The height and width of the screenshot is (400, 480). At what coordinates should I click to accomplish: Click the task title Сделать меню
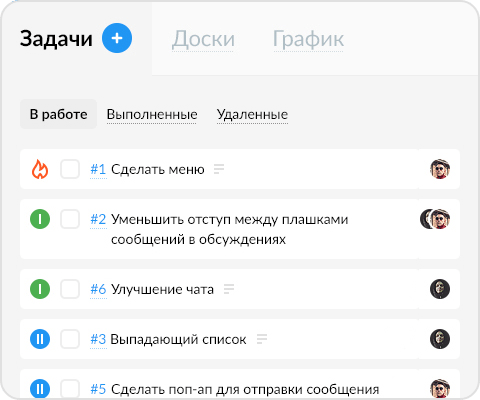pos(158,169)
